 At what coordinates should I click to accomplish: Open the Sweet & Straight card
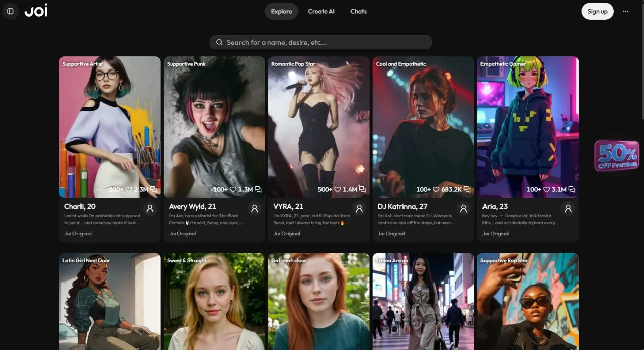pyautogui.click(x=214, y=301)
